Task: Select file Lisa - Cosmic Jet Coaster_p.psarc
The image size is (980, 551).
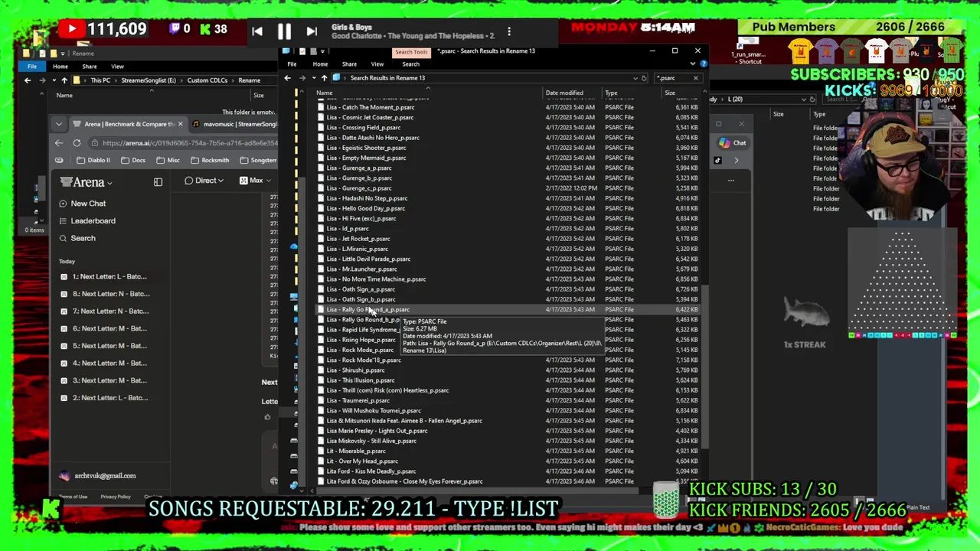Action: [370, 117]
